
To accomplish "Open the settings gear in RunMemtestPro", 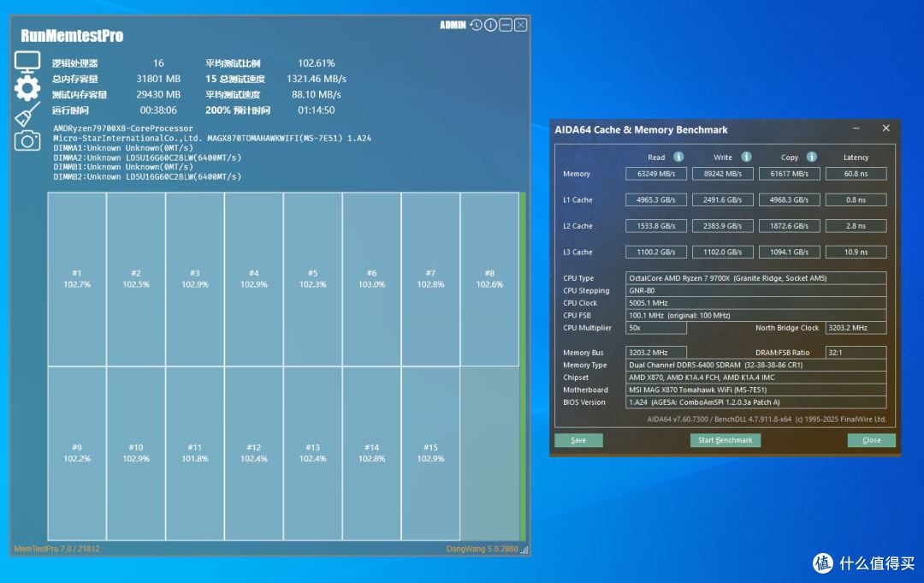I will point(27,88).
